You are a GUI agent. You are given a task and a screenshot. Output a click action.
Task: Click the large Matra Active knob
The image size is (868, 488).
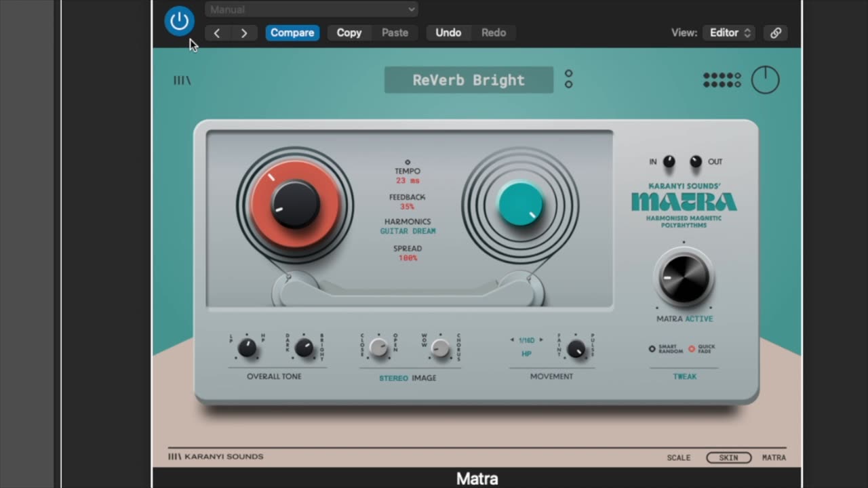click(684, 277)
